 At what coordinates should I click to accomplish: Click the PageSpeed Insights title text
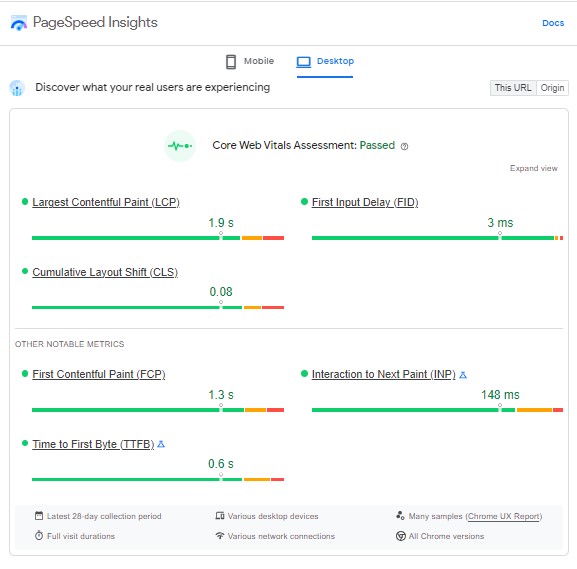tap(95, 22)
